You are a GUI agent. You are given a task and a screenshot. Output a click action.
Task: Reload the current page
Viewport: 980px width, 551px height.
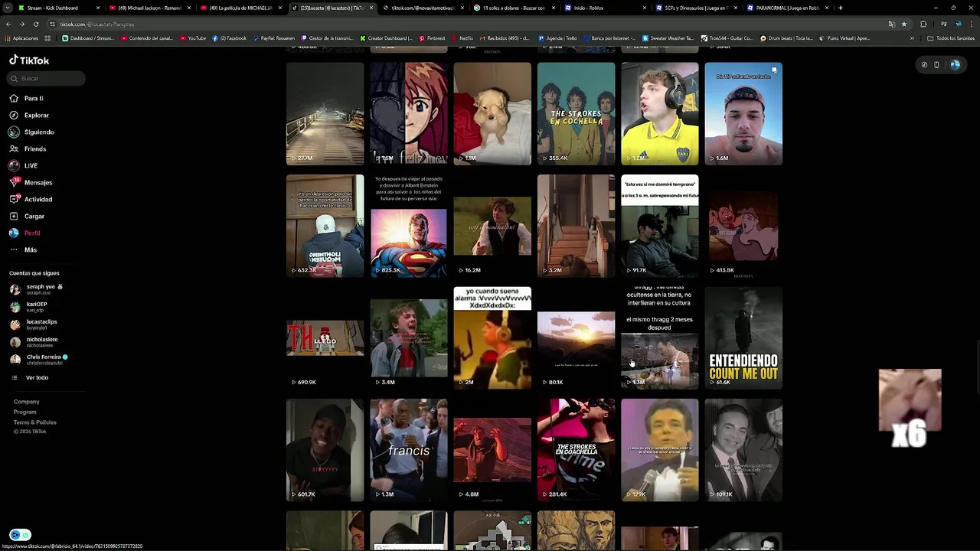click(36, 24)
